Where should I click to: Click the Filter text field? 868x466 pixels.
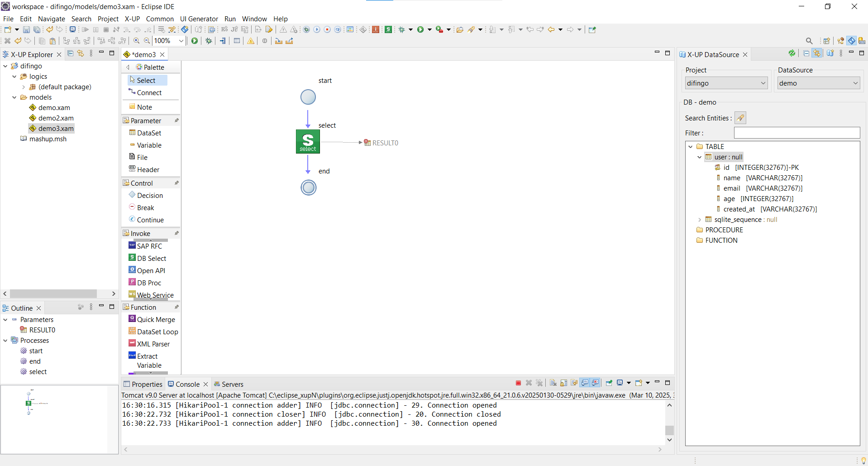pos(796,133)
